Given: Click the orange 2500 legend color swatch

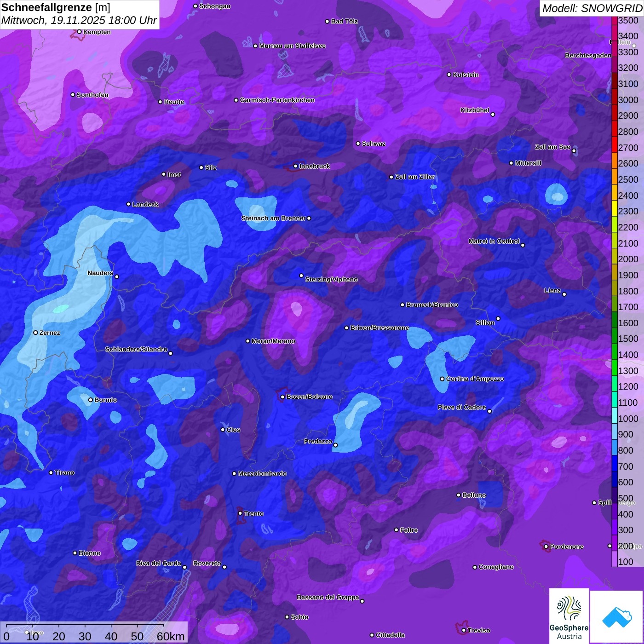Looking at the screenshot, I should tap(615, 176).
